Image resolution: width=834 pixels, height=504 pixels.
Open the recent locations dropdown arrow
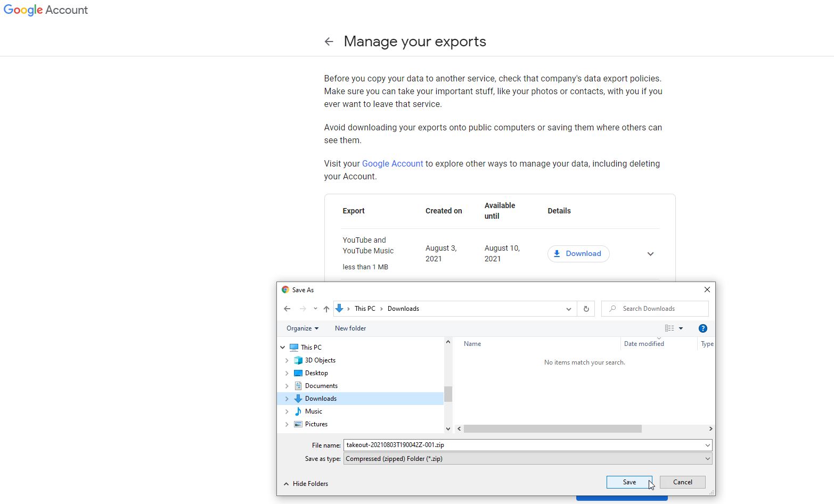tap(315, 309)
